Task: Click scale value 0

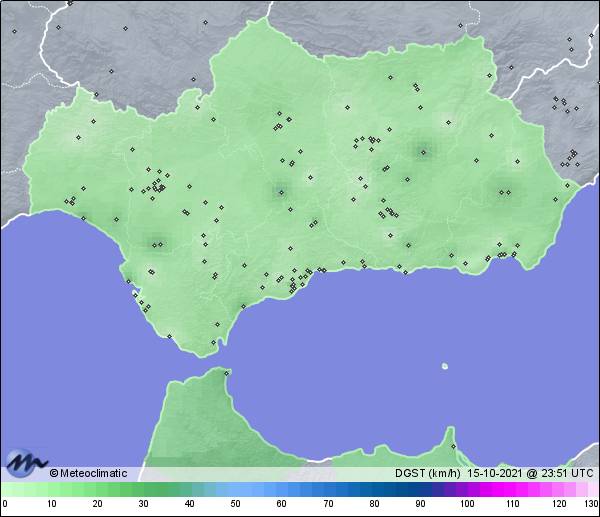Action: tap(5, 504)
